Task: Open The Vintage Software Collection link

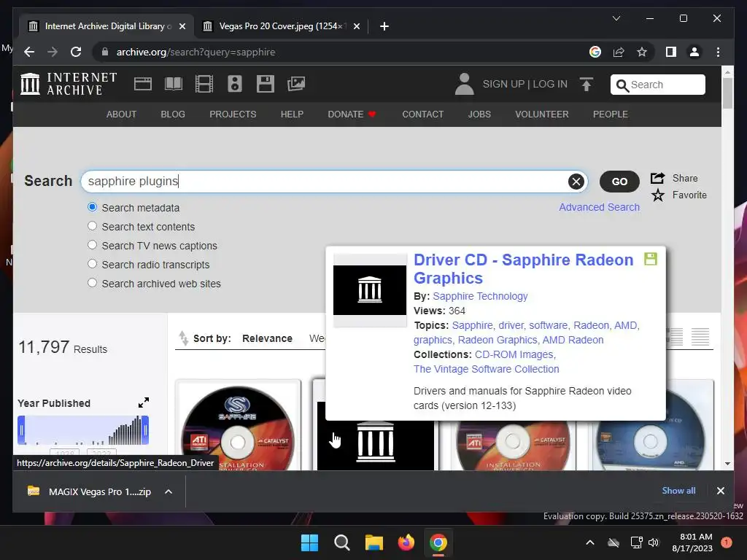Action: pyautogui.click(x=487, y=369)
